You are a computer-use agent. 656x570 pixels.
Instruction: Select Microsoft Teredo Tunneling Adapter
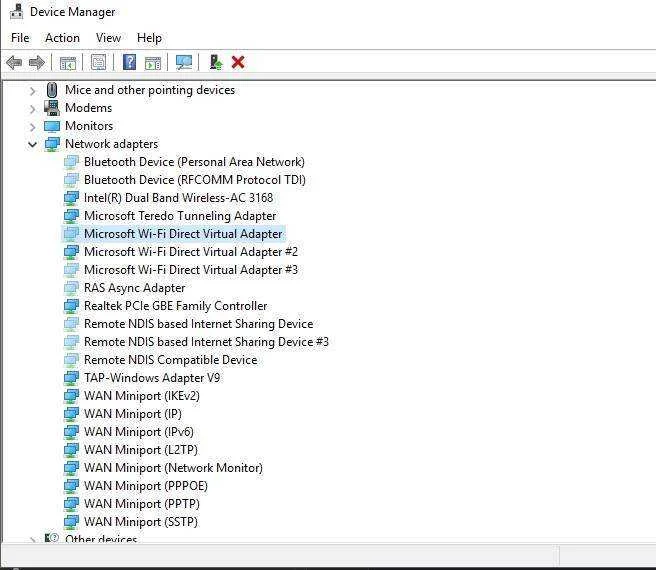pyautogui.click(x=180, y=216)
